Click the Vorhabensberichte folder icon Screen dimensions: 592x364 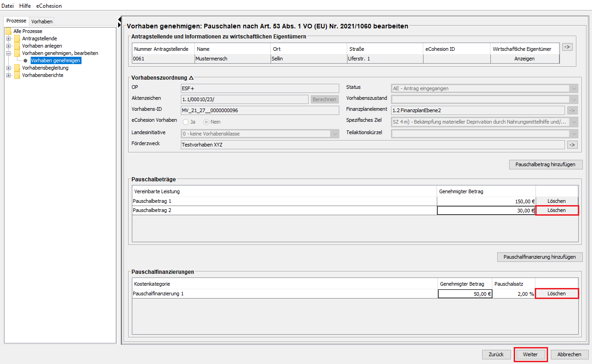click(x=17, y=75)
